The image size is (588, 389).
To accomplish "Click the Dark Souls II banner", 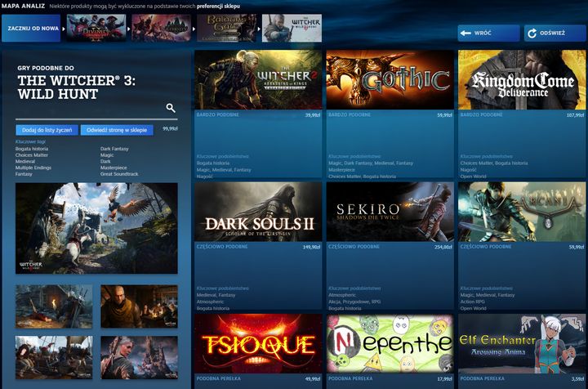I will pyautogui.click(x=258, y=212).
